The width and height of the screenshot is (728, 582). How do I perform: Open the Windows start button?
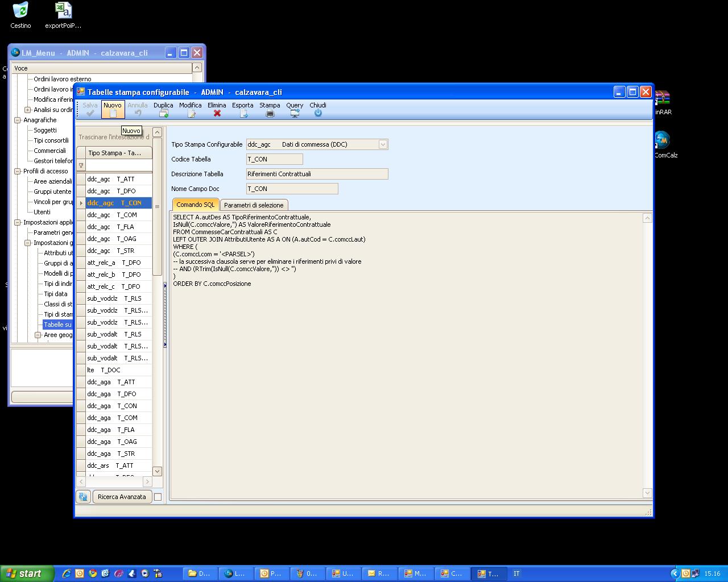(x=27, y=573)
